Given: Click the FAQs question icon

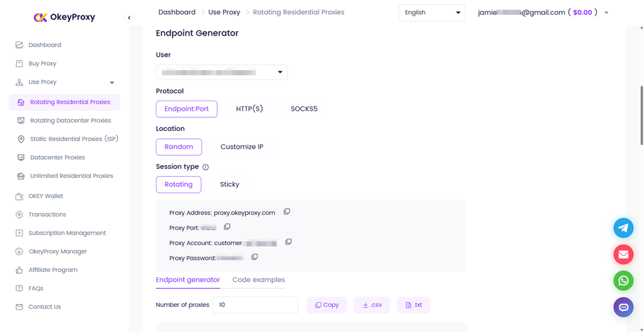Looking at the screenshot, I should point(19,288).
